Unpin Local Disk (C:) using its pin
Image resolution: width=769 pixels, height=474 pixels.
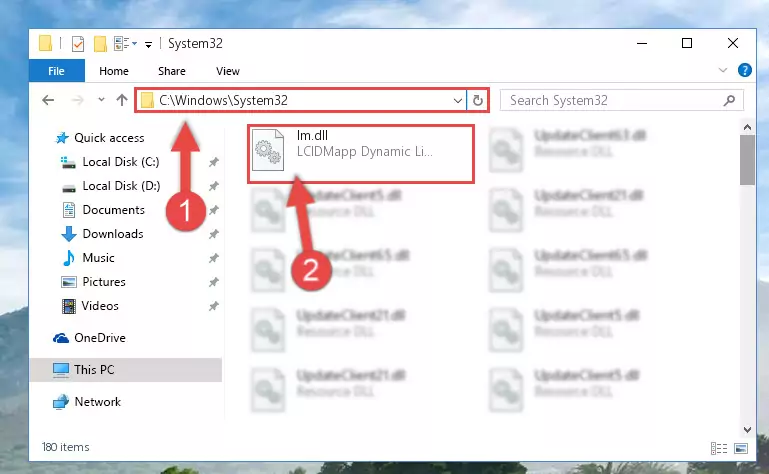click(214, 162)
